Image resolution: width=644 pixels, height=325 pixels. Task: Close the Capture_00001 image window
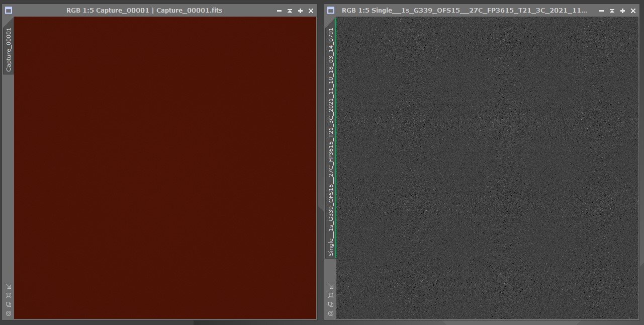(311, 11)
